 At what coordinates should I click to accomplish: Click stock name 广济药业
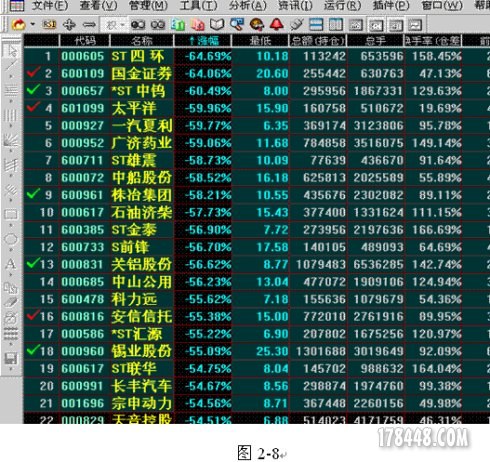click(142, 143)
